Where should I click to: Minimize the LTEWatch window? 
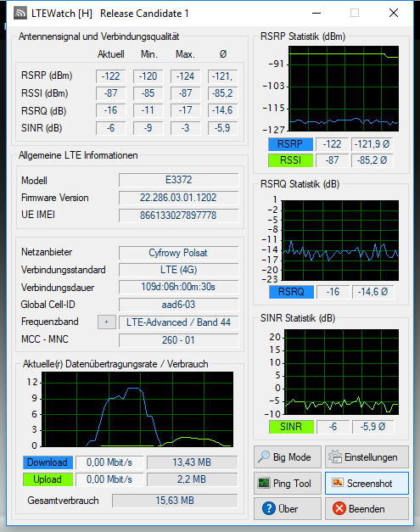[316, 14]
